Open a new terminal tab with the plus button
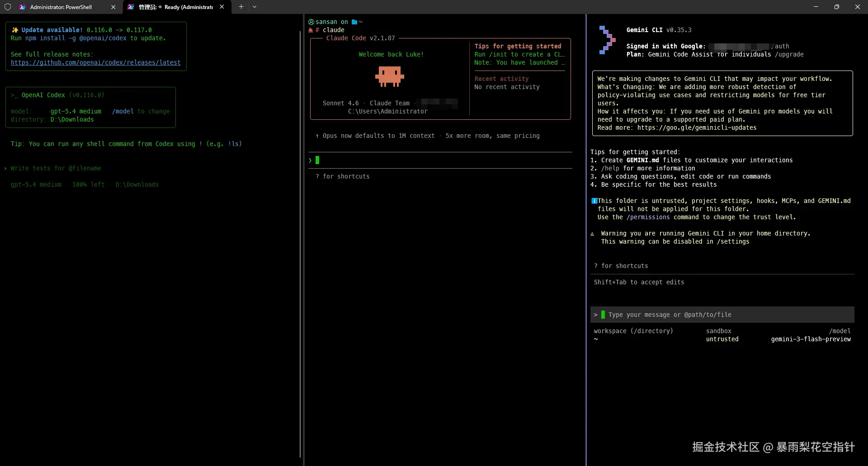Image resolution: width=868 pixels, height=466 pixels. coord(241,7)
